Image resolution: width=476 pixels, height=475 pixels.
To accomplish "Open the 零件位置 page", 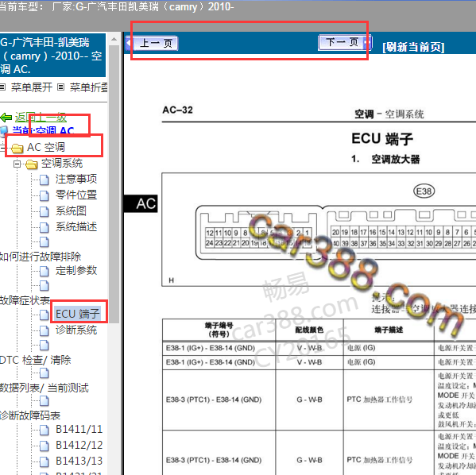I will [x=76, y=195].
